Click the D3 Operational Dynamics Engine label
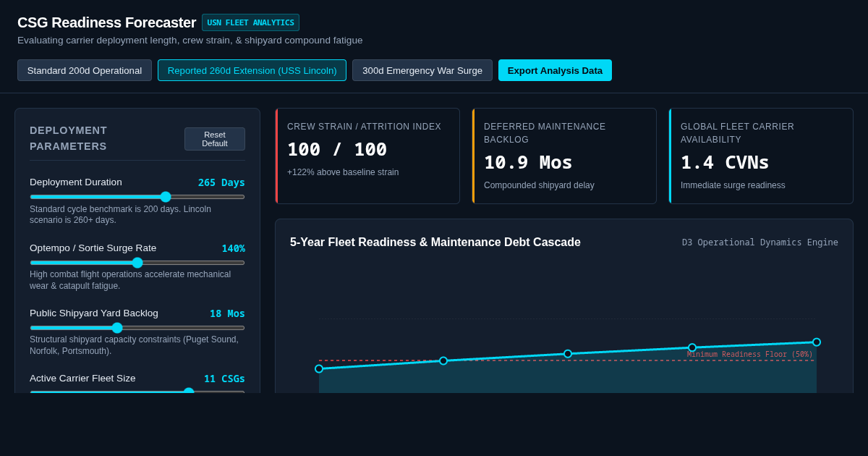The width and height of the screenshot is (868, 456). [x=760, y=242]
